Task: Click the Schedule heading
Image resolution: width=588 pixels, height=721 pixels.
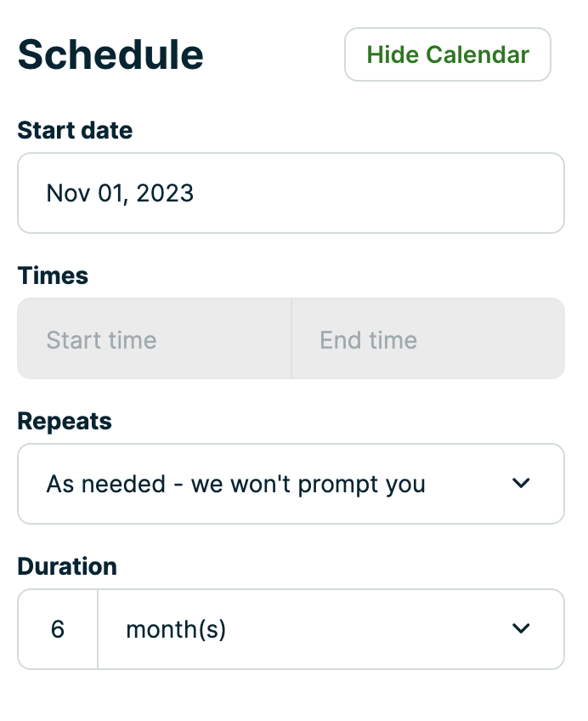Action: 110,54
